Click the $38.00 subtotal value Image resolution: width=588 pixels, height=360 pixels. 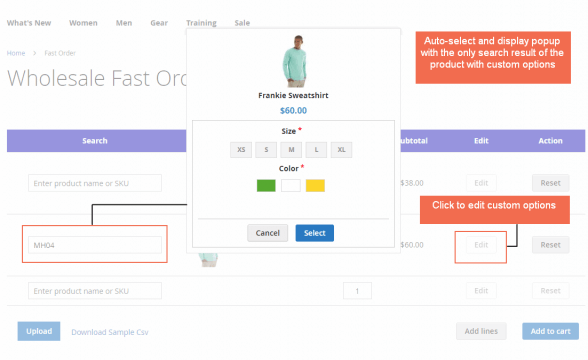point(412,183)
